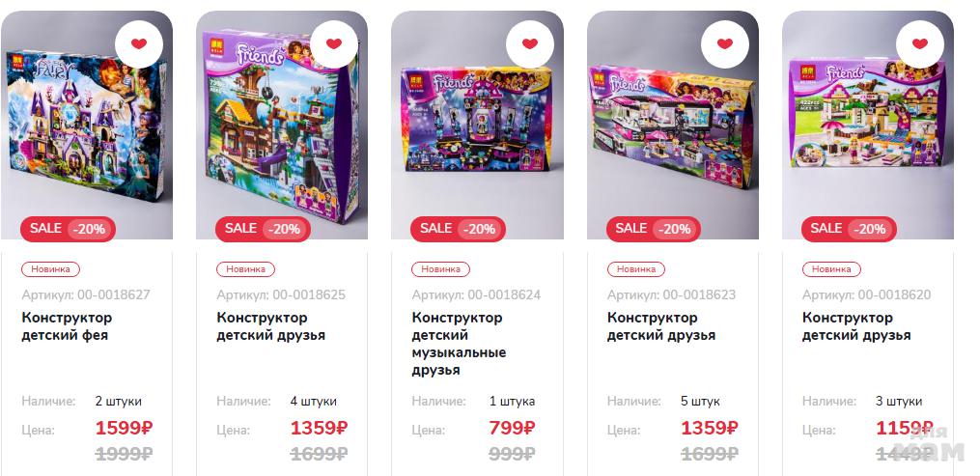Click SALE -20% badge on musical friends set
This screenshot has height=476, width=980.
(x=458, y=229)
